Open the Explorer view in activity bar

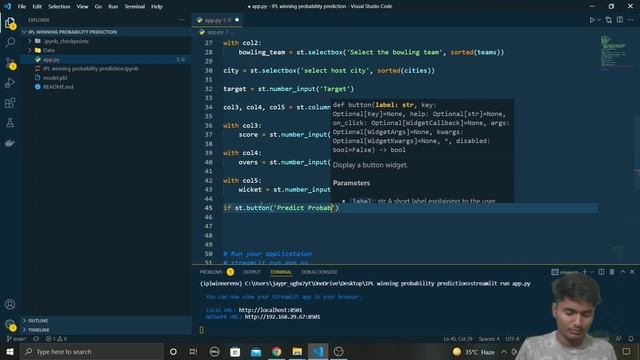coord(10,23)
